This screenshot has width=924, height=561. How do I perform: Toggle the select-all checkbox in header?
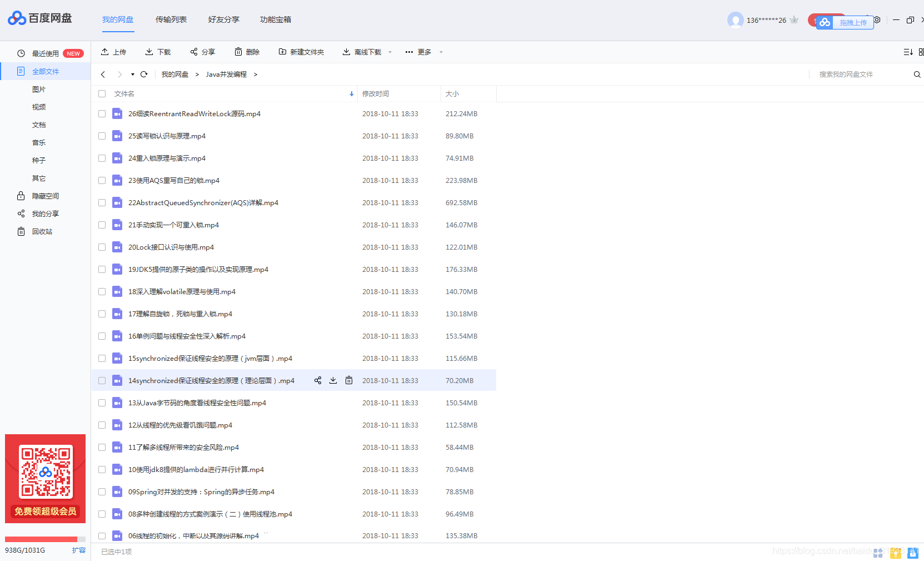pos(102,93)
